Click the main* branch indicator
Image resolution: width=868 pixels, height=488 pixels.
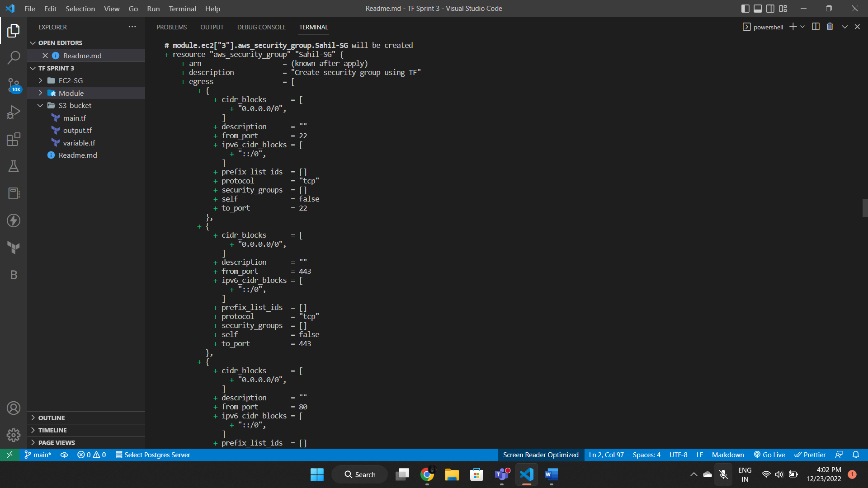38,455
